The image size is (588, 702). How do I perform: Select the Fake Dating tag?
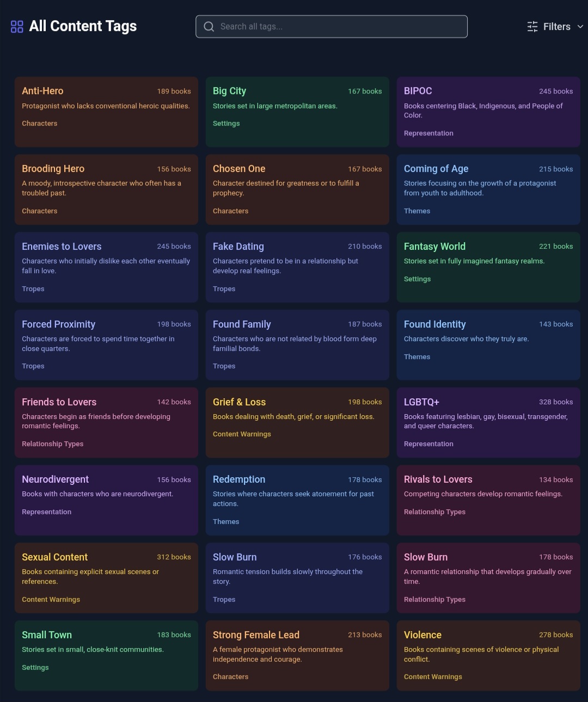pos(297,267)
